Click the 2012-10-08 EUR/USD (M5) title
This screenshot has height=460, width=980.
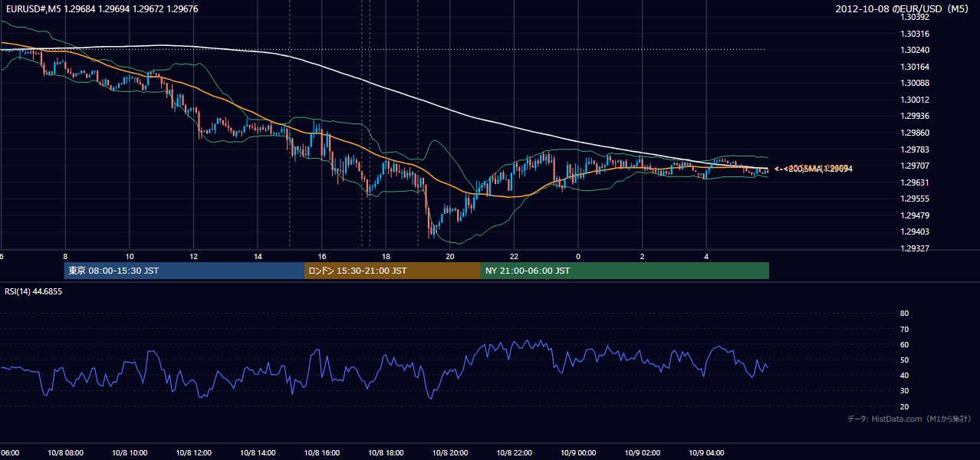pyautogui.click(x=903, y=9)
